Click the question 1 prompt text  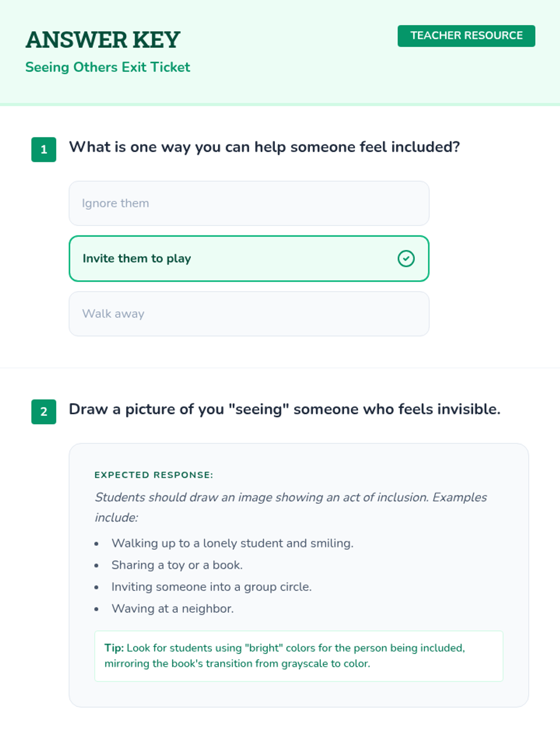pyautogui.click(x=264, y=147)
